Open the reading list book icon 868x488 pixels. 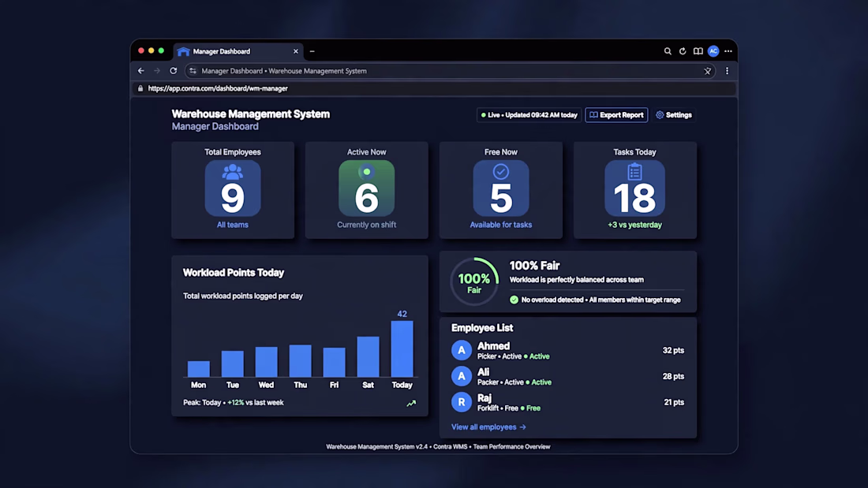click(x=698, y=51)
